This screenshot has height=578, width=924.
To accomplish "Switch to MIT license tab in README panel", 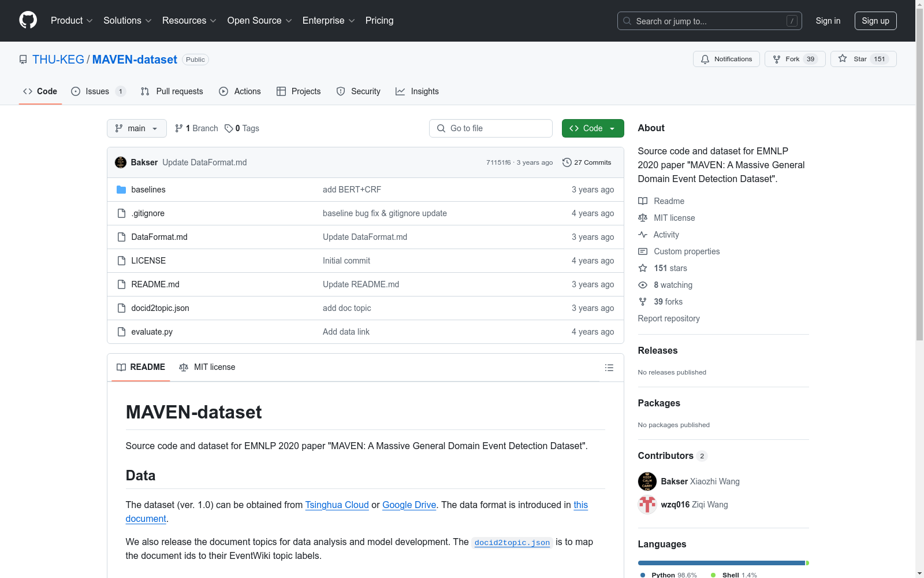I will (207, 367).
